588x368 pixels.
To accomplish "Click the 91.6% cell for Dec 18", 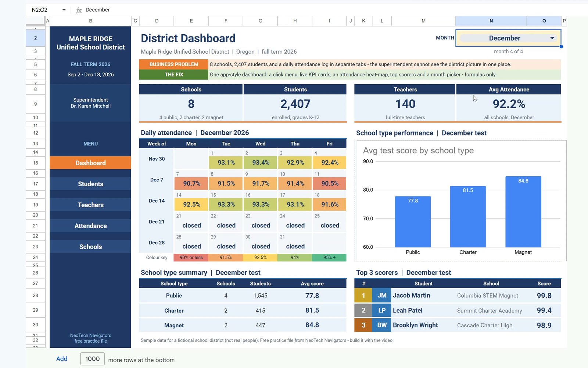I will [330, 205].
